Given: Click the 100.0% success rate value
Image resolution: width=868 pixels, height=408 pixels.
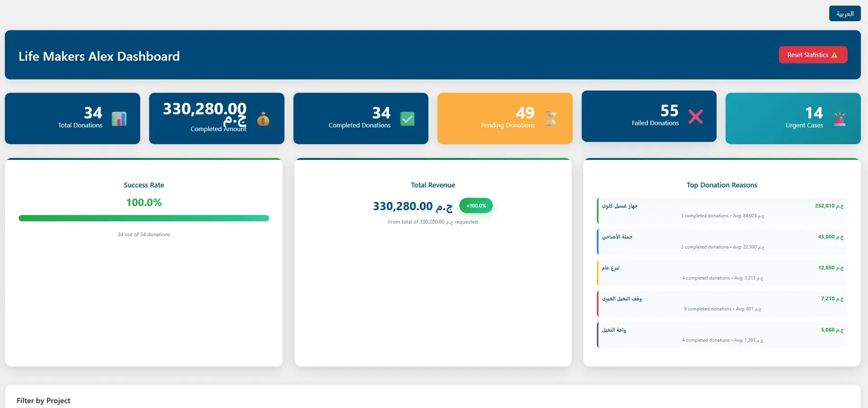Looking at the screenshot, I should point(144,202).
